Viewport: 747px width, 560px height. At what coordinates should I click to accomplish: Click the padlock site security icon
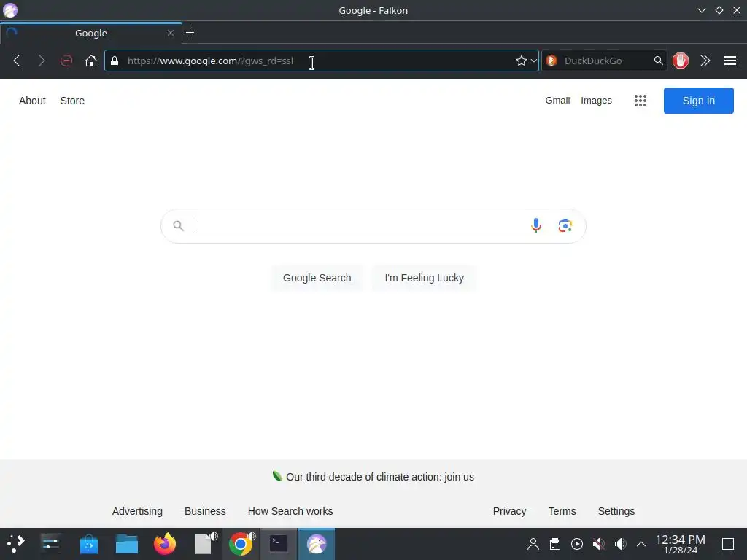pyautogui.click(x=115, y=61)
